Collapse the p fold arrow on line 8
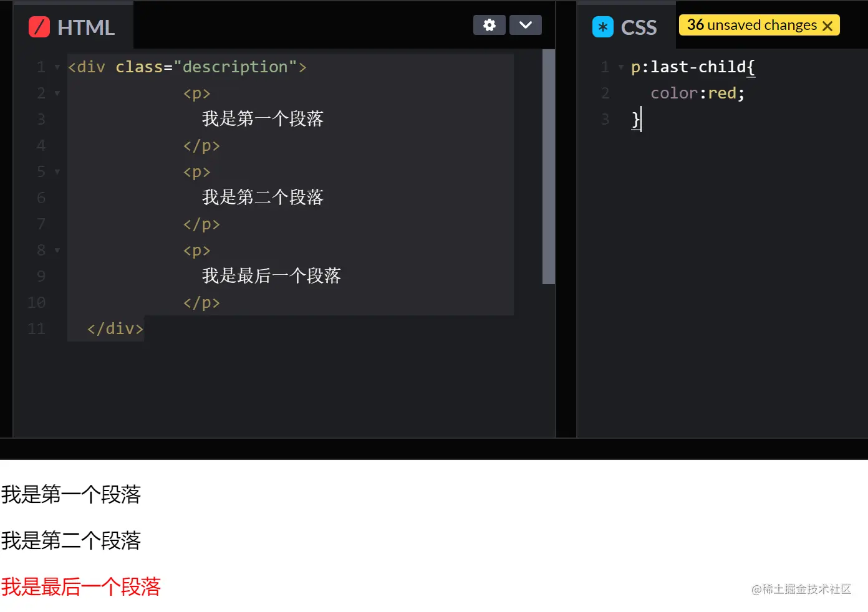Image resolution: width=868 pixels, height=612 pixels. [57, 250]
